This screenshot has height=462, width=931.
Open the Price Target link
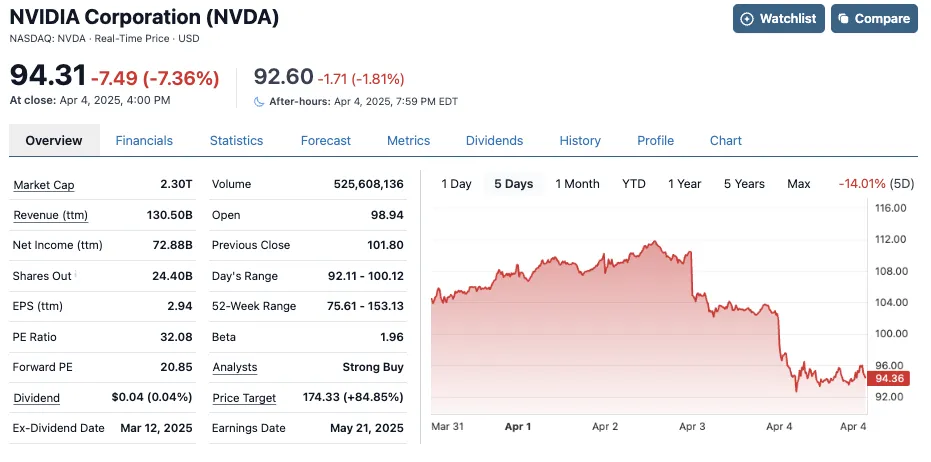pos(243,398)
